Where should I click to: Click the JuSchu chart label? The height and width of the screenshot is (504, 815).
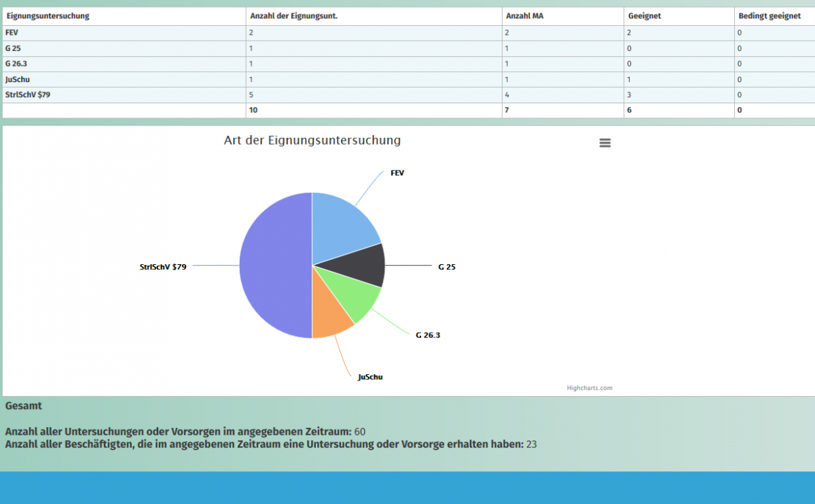click(370, 377)
